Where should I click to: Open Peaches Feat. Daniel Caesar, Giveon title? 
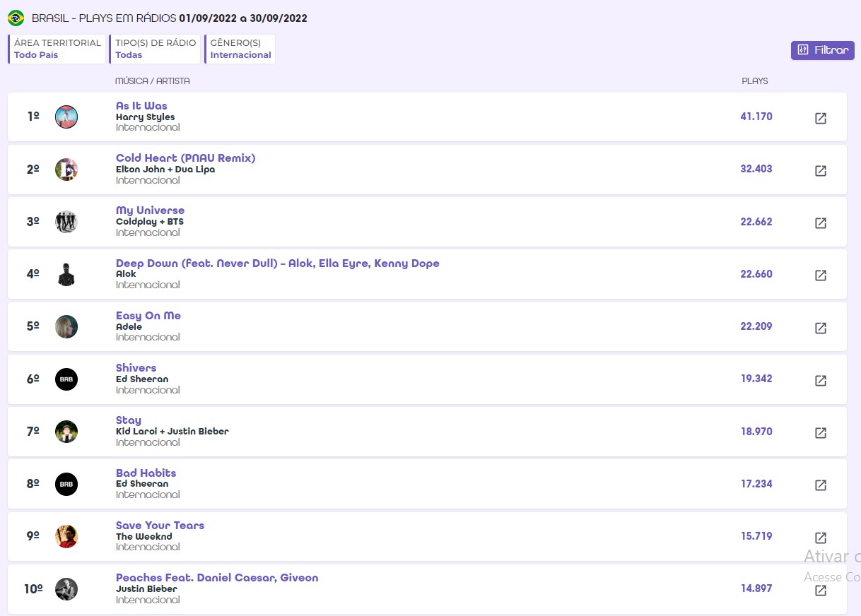coord(217,578)
